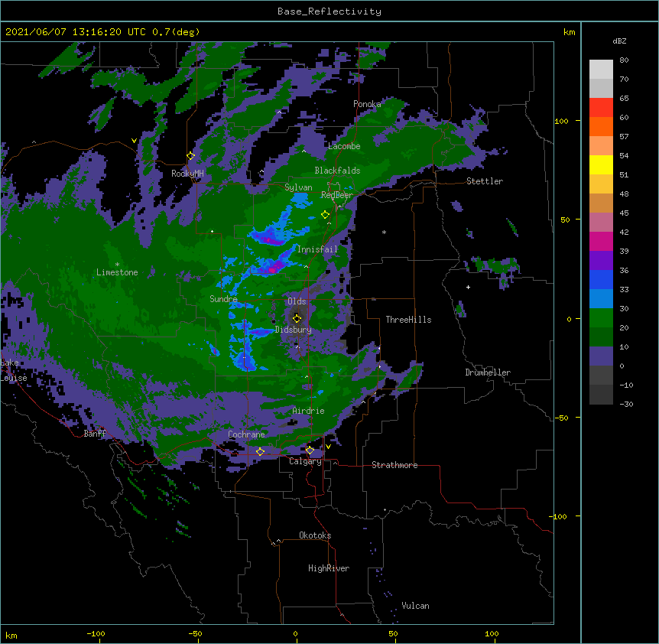Screen dimensions: 659x644
Task: Click the asterisk marker above Limestone
Action: click(117, 265)
